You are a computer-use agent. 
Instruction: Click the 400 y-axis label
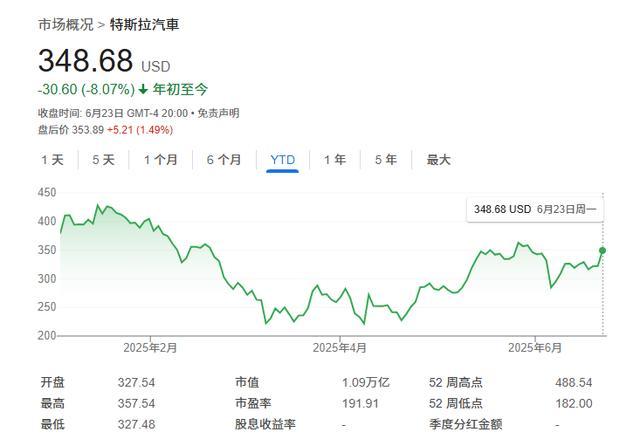[47, 221]
